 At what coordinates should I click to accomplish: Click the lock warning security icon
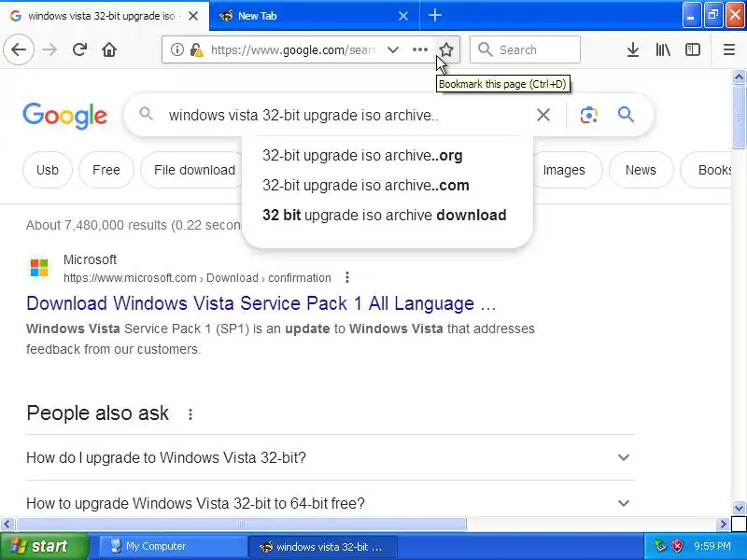click(196, 49)
